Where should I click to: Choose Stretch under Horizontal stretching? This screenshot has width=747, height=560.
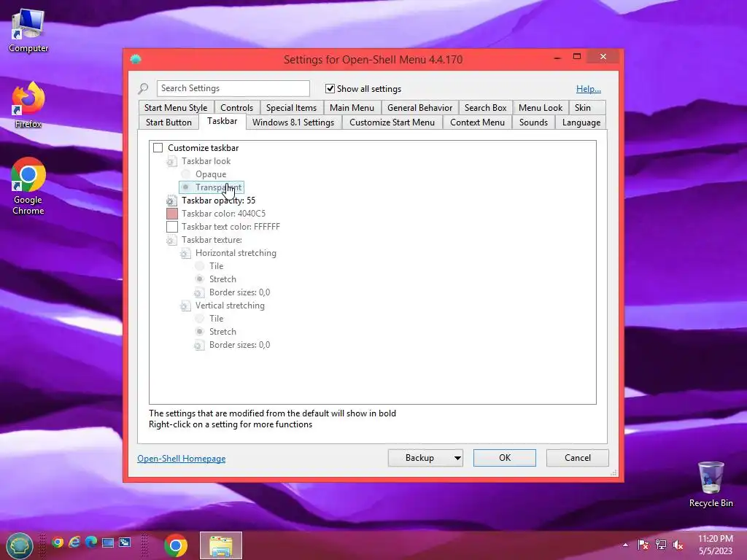click(x=200, y=279)
